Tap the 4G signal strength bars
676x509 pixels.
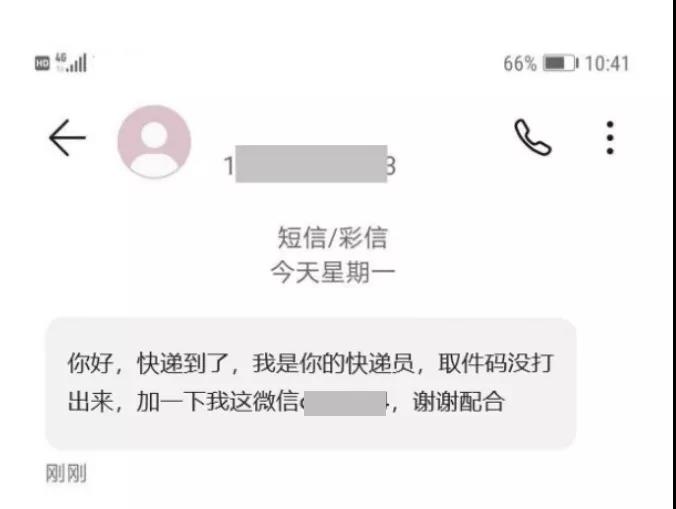[x=72, y=62]
